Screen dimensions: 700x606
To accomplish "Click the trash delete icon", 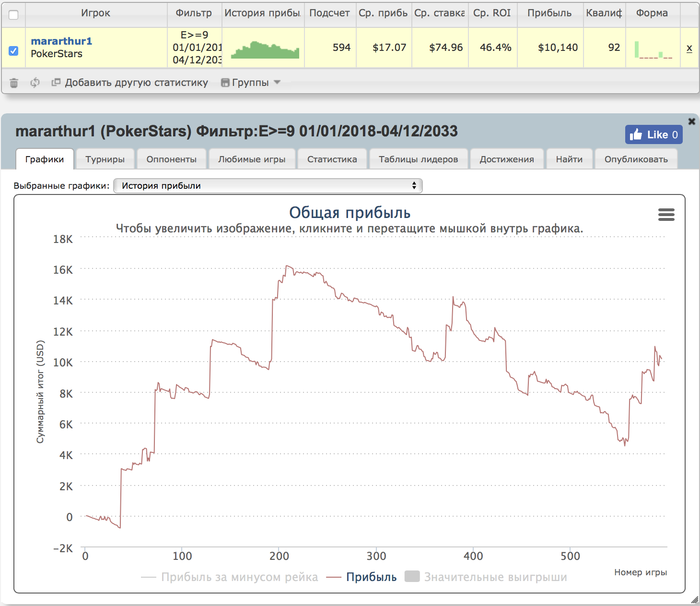I will [14, 83].
